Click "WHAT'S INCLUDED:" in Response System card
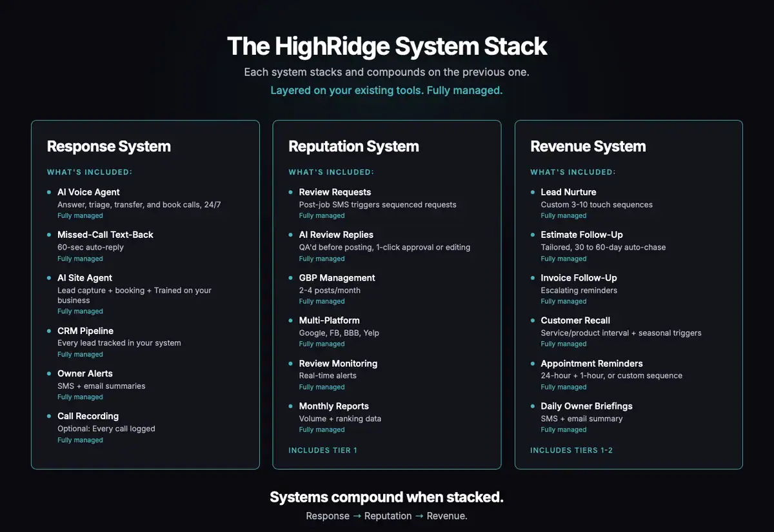The width and height of the screenshot is (774, 532). click(90, 172)
